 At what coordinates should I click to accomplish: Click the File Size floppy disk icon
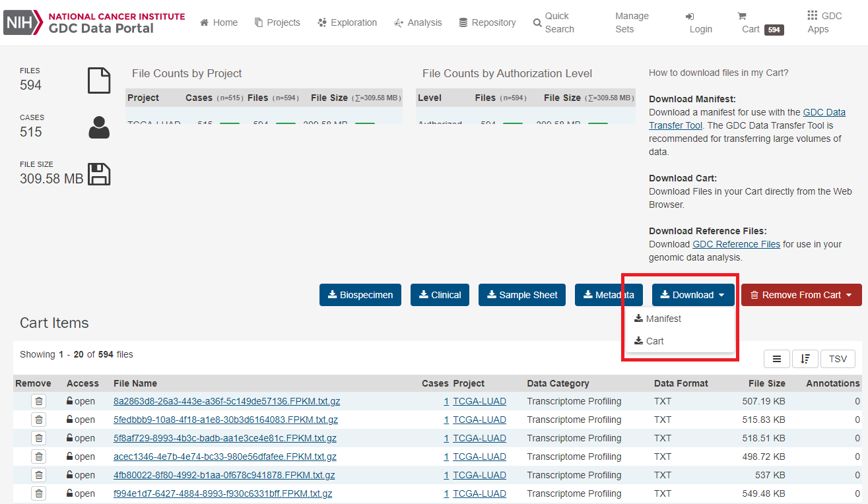(x=99, y=174)
